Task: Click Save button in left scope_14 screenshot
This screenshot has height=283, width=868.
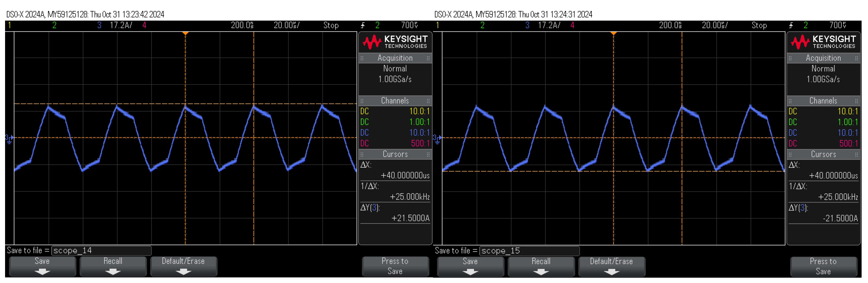Action: tap(42, 266)
